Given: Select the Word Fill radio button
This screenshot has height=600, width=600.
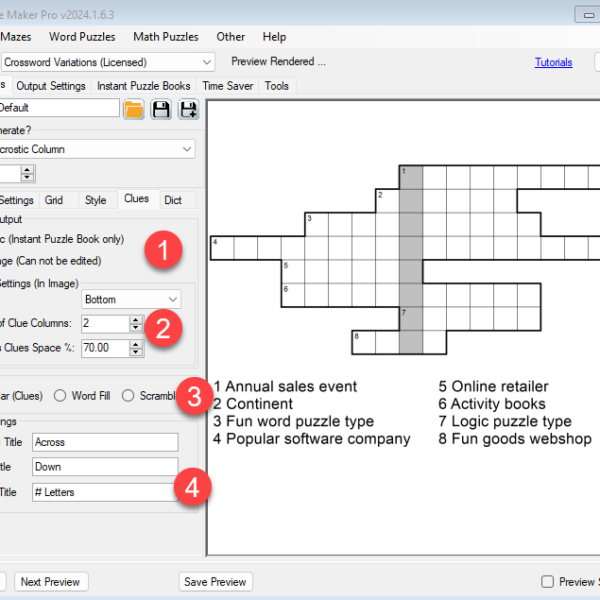Looking at the screenshot, I should (x=61, y=395).
